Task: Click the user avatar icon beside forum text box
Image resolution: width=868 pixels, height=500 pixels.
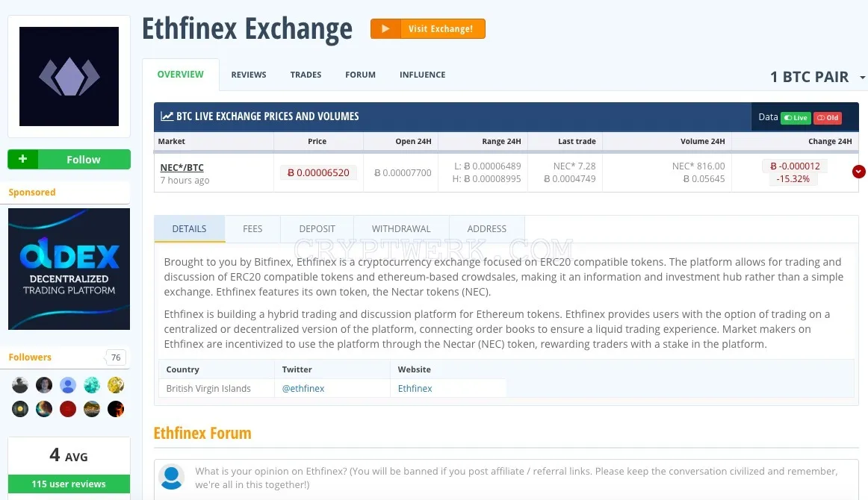Action: (x=172, y=478)
